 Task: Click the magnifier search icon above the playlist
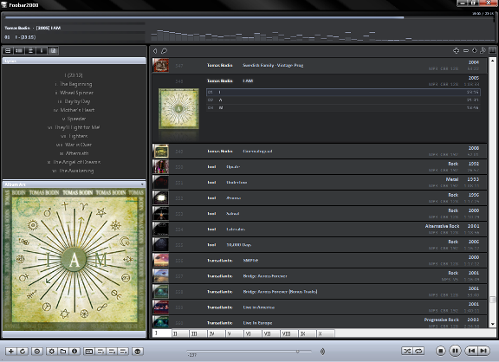coord(164,51)
